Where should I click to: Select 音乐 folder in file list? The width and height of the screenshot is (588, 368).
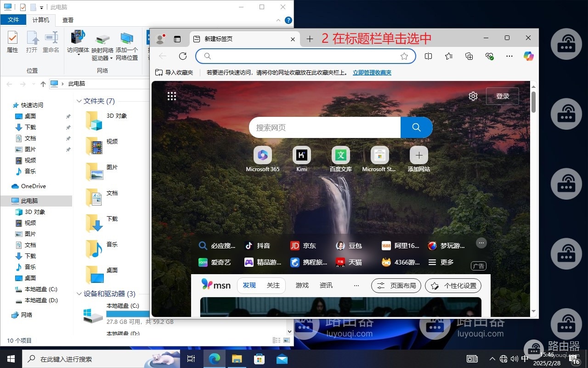[x=102, y=249]
